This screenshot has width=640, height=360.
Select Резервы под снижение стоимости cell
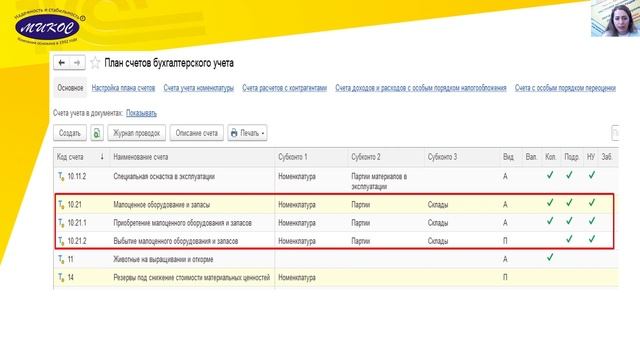point(192,278)
